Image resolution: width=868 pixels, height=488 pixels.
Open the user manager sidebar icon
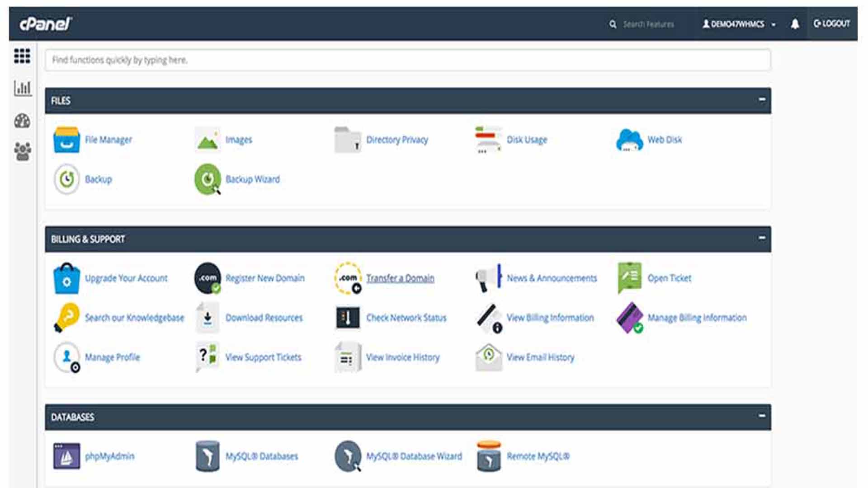tap(22, 151)
